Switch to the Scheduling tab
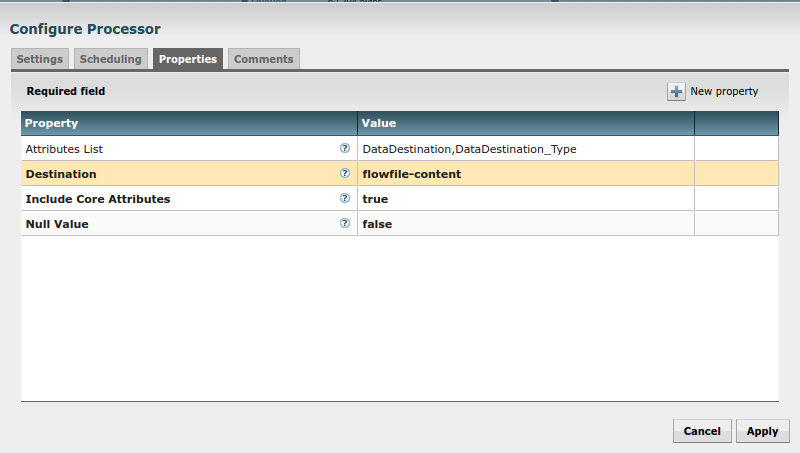 coord(111,59)
